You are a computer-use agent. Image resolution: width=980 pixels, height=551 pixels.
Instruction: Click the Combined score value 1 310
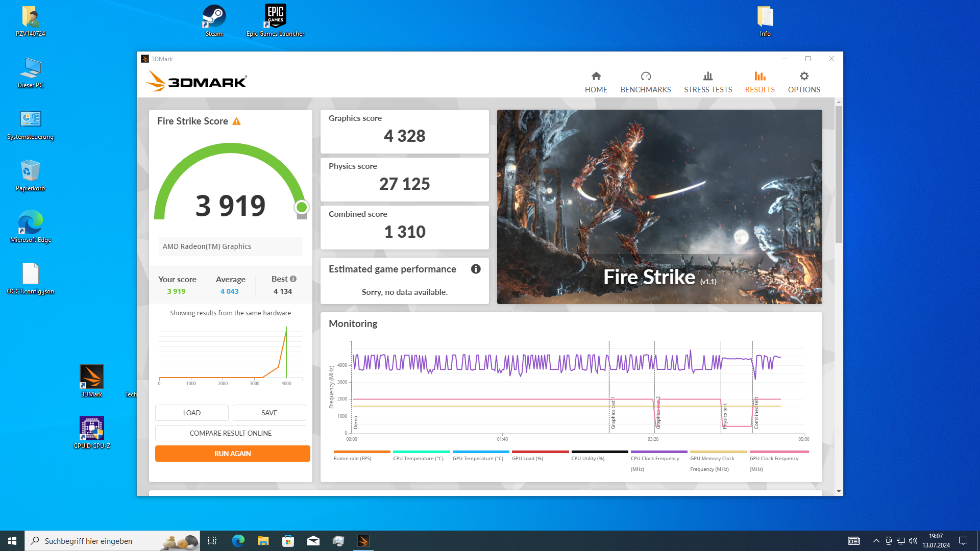tap(404, 232)
